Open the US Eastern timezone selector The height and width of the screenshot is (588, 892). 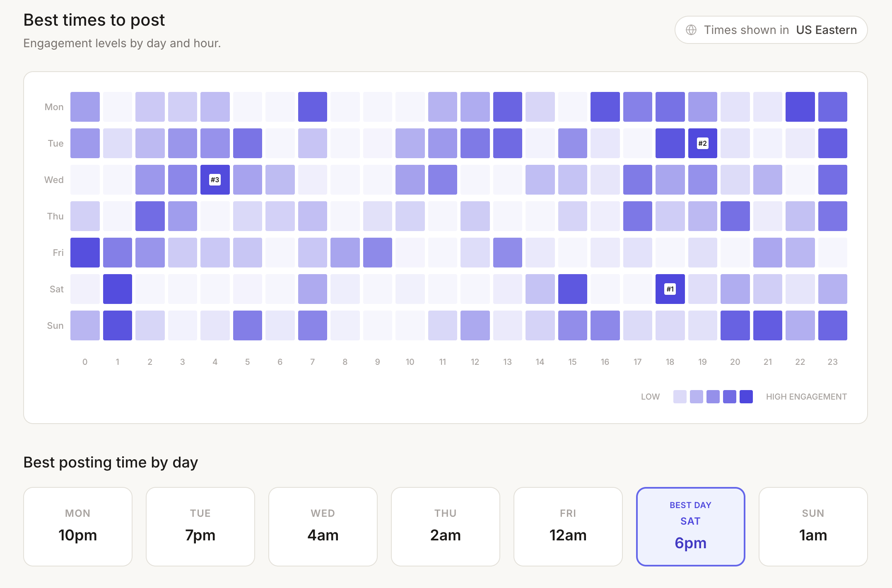[x=826, y=30]
